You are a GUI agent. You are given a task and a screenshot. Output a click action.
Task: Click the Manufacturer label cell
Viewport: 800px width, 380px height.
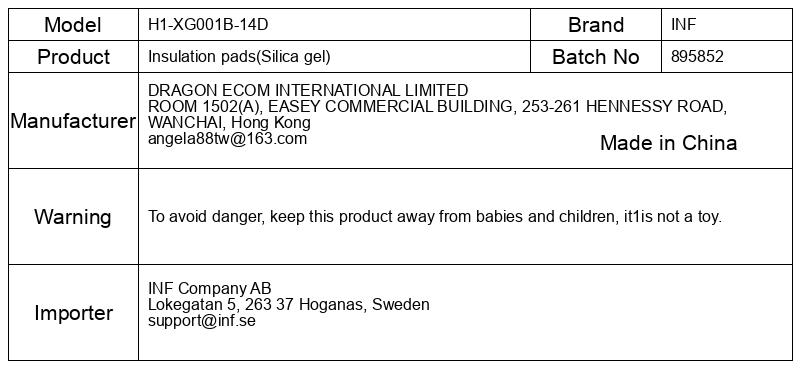pos(73,121)
